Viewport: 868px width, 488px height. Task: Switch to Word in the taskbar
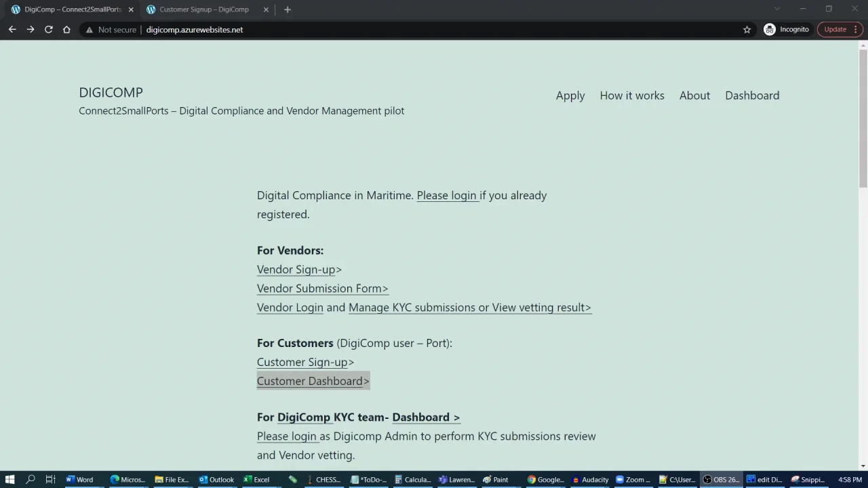pos(80,479)
